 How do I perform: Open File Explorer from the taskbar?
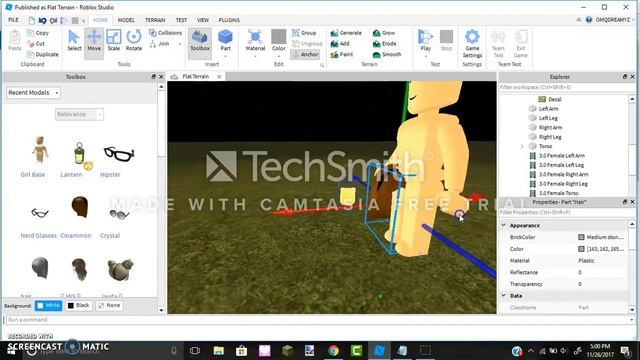coord(219,351)
